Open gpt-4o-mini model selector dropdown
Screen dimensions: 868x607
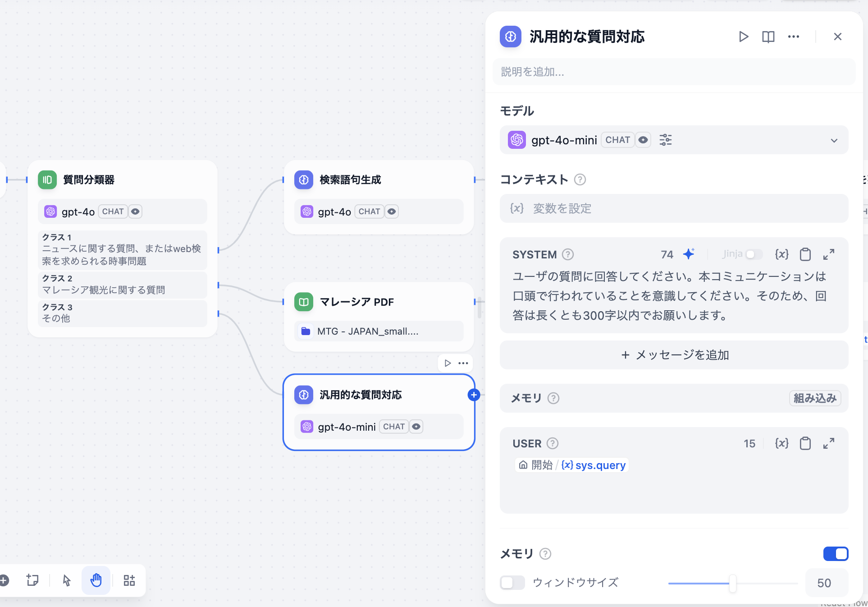[x=834, y=140]
